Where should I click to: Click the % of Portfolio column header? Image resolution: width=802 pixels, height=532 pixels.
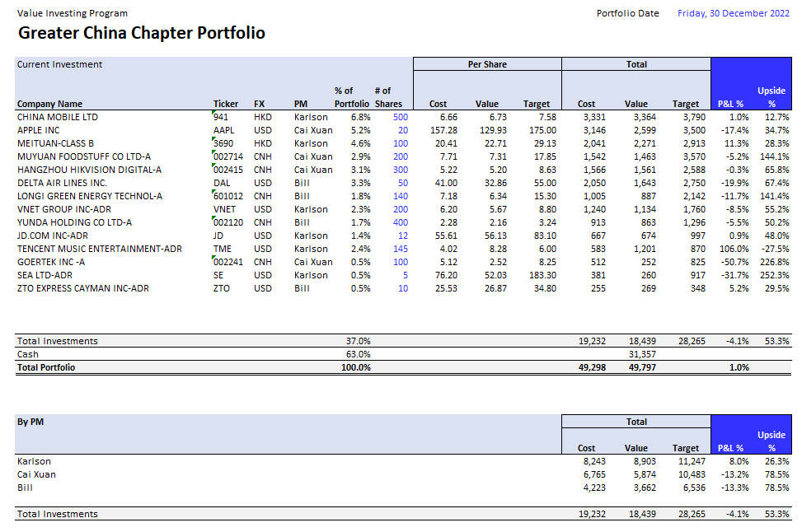(x=352, y=97)
